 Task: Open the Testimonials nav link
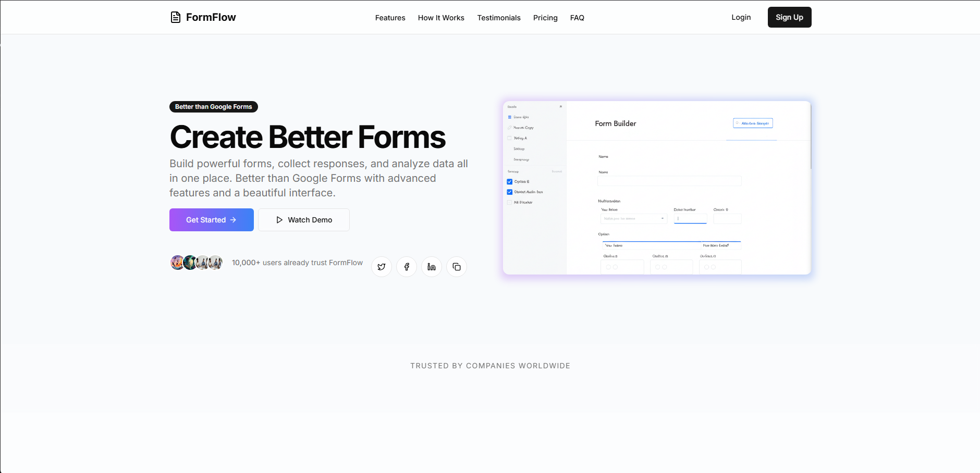click(499, 18)
